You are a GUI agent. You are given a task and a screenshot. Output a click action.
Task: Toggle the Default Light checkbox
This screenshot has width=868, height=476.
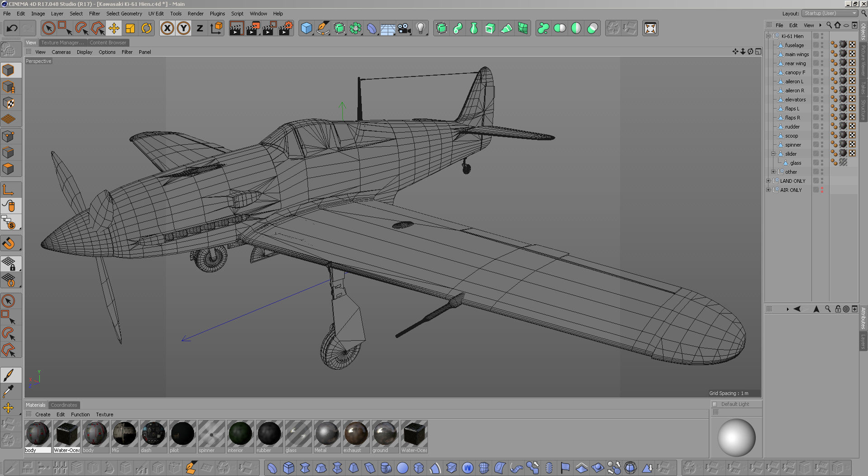coord(715,404)
